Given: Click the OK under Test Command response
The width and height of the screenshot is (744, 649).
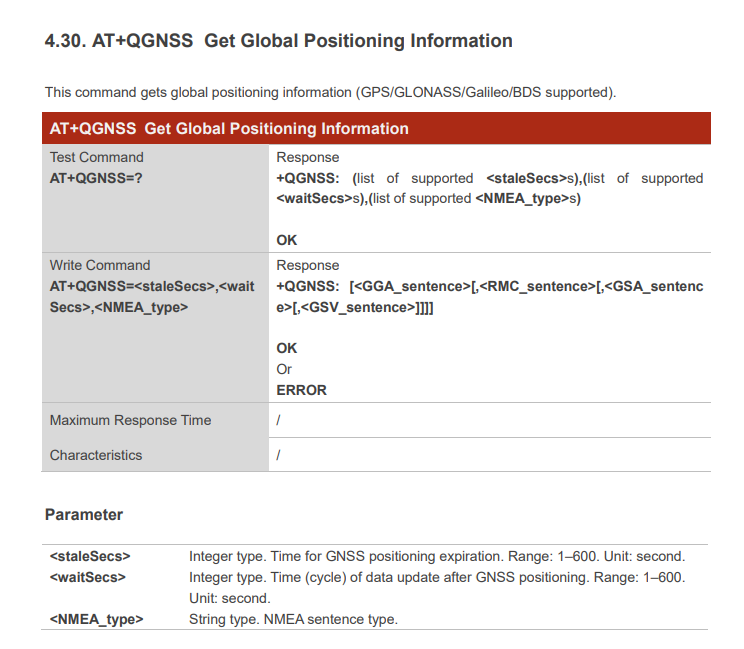Looking at the screenshot, I should (x=287, y=240).
